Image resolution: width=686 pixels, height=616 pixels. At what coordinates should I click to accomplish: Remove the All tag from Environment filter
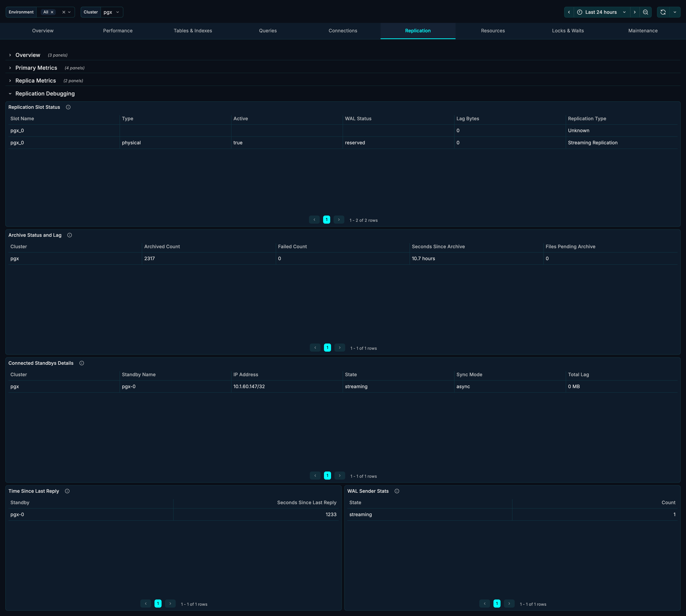tap(52, 12)
